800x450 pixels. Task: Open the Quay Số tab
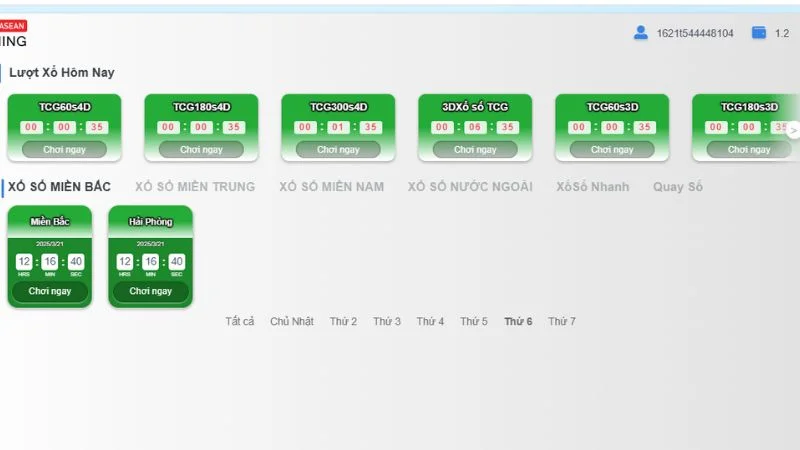[x=678, y=187]
